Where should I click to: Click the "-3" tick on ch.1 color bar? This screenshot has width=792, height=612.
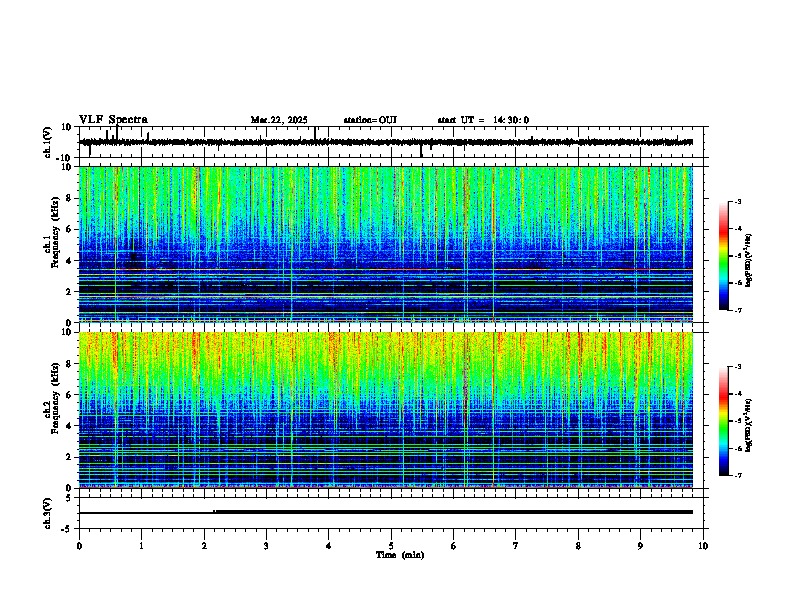point(737,201)
